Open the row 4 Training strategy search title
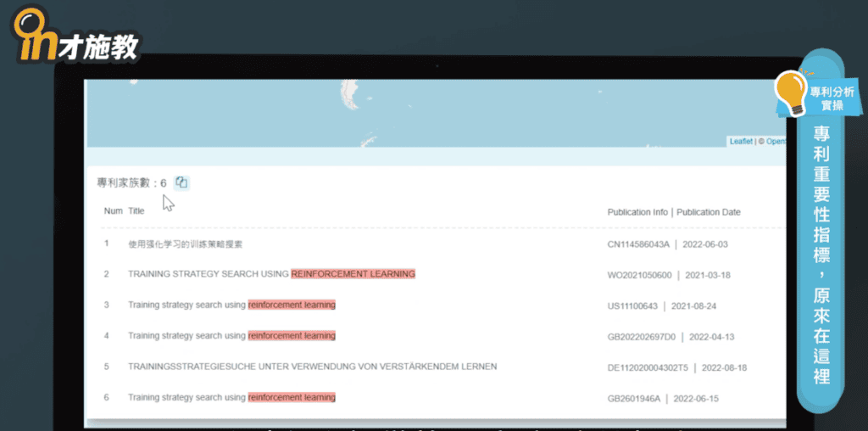Image resolution: width=868 pixels, height=431 pixels. pyautogui.click(x=231, y=336)
